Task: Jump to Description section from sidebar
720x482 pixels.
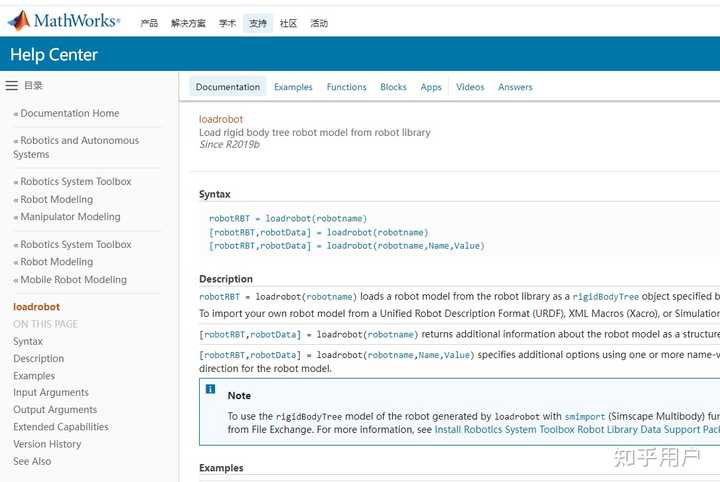Action: pyautogui.click(x=39, y=359)
